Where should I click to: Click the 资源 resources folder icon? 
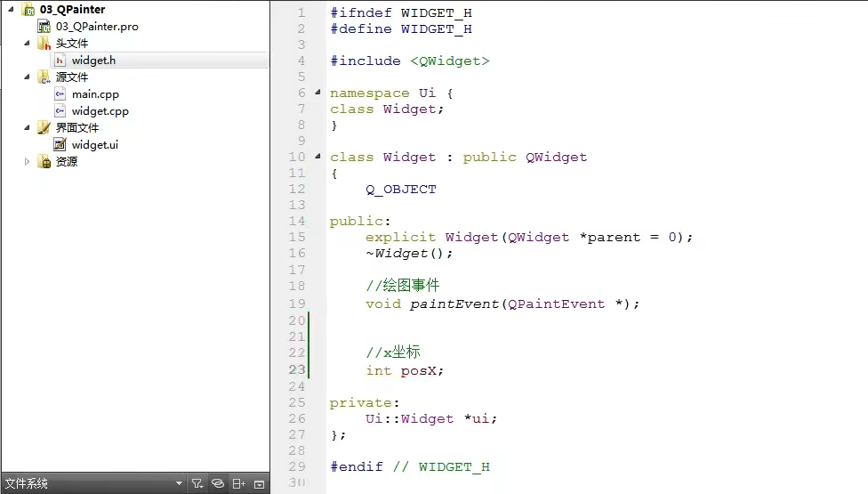click(44, 162)
